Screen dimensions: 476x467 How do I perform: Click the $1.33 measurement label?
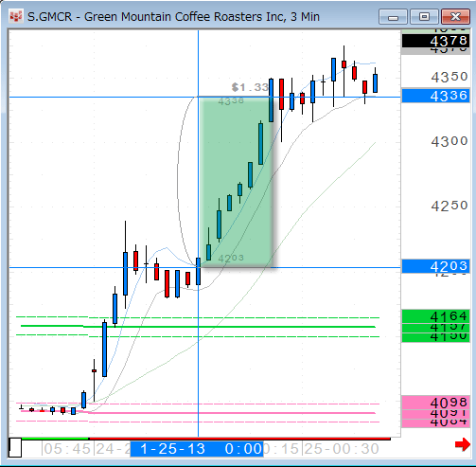[250, 87]
